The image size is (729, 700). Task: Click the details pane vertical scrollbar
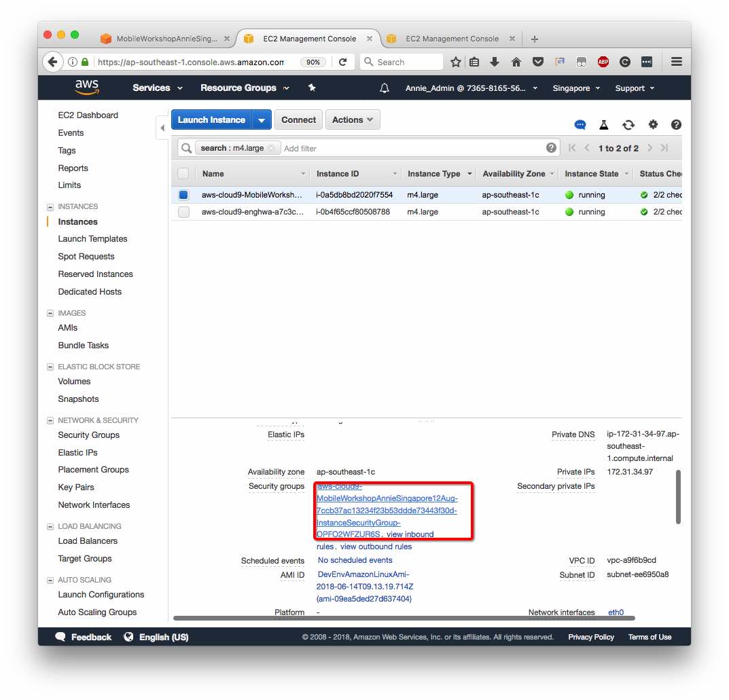point(678,497)
